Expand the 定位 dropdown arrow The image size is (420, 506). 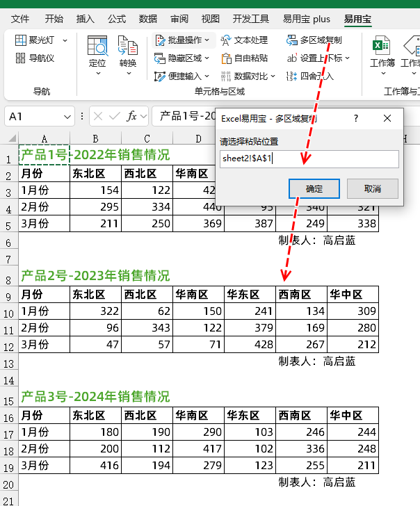[98, 74]
